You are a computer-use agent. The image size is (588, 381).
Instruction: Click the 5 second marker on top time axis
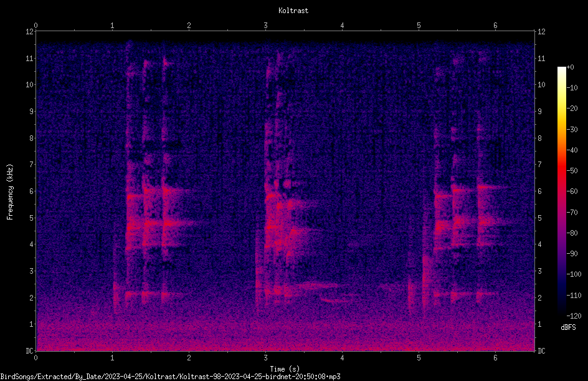419,26
